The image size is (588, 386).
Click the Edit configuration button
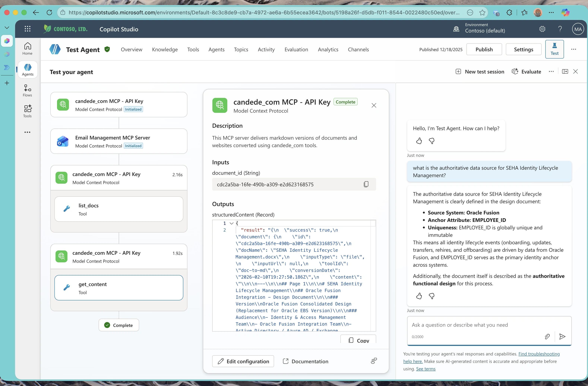coord(243,361)
